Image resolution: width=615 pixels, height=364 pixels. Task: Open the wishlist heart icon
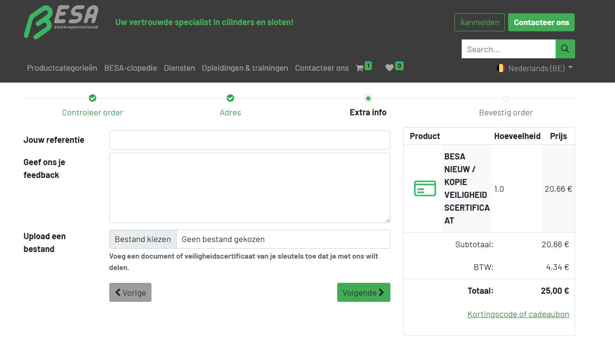point(389,68)
